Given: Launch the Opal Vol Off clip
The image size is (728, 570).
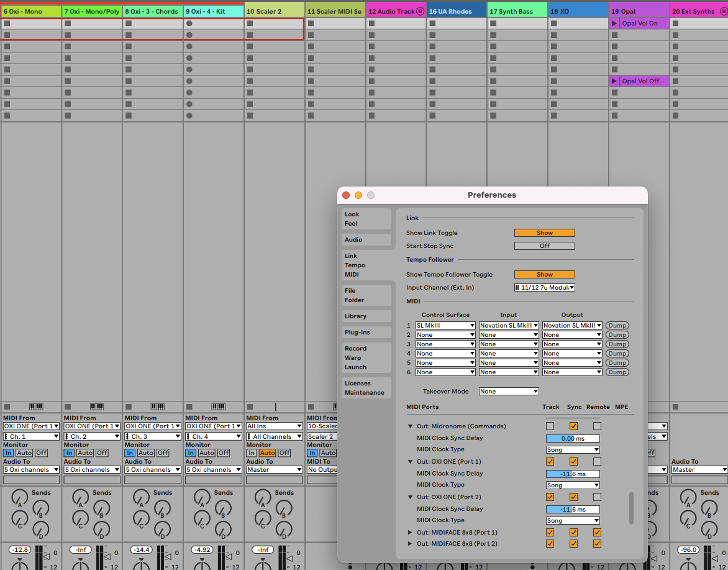Looking at the screenshot, I should click(x=614, y=81).
